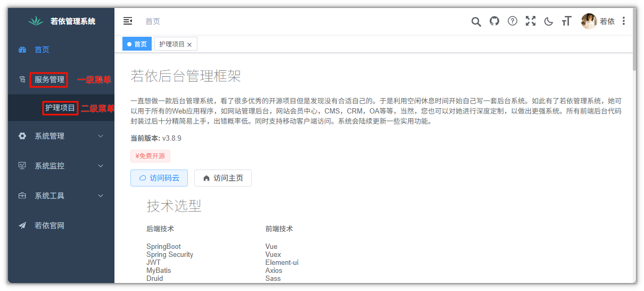Expand the 系统监控 menu
This screenshot has width=644, height=291.
coord(61,166)
